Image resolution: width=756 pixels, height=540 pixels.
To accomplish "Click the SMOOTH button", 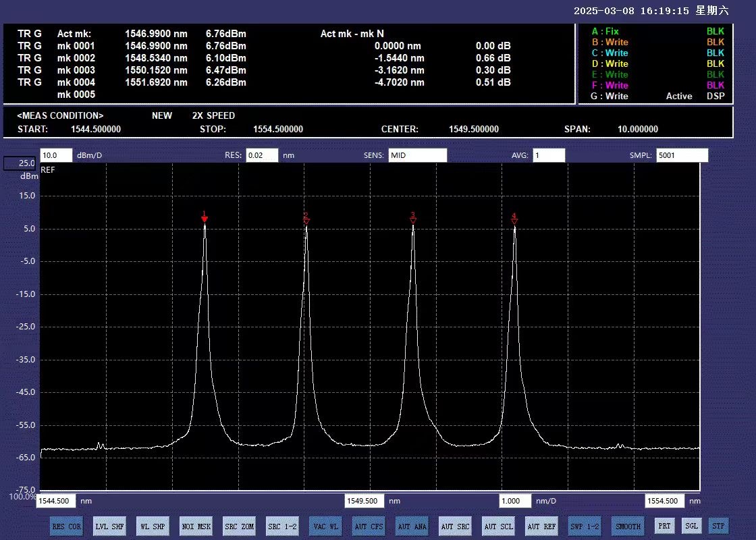I will click(628, 526).
